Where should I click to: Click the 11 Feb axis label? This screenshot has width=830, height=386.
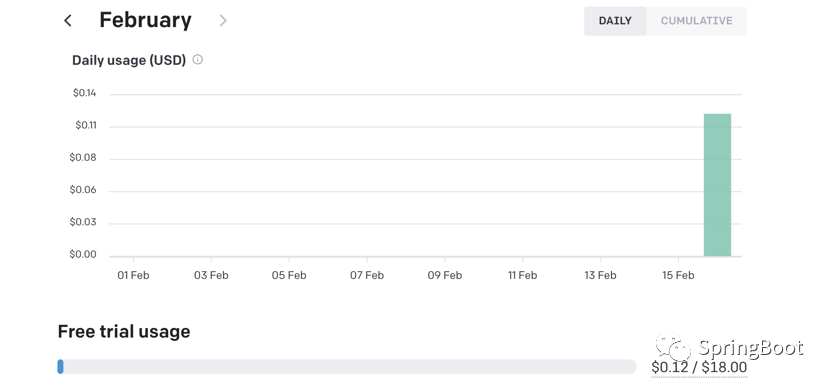(522, 275)
